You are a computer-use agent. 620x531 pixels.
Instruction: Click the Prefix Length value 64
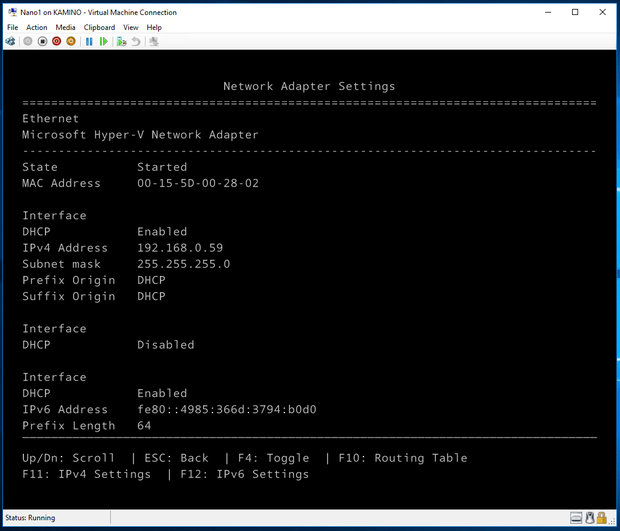click(144, 425)
